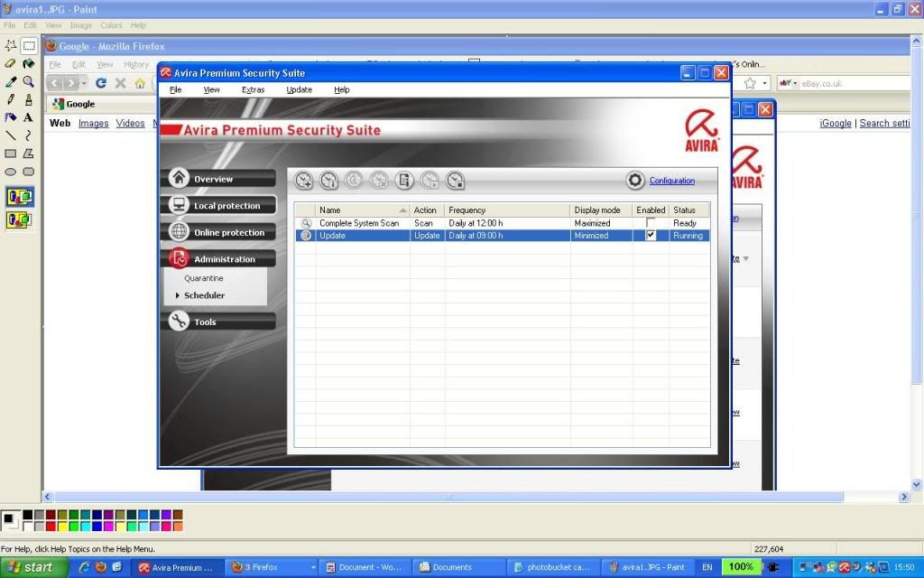924x578 pixels.
Task: Select the Pencil tool in Paint
Action: [11, 99]
